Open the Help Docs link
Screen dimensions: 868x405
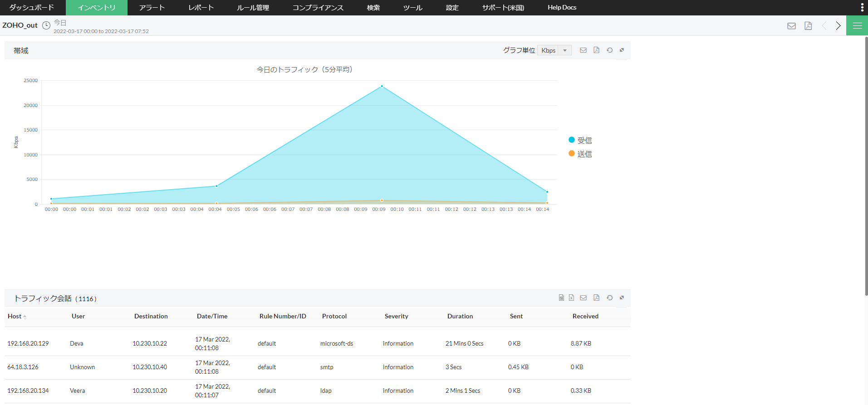point(562,8)
